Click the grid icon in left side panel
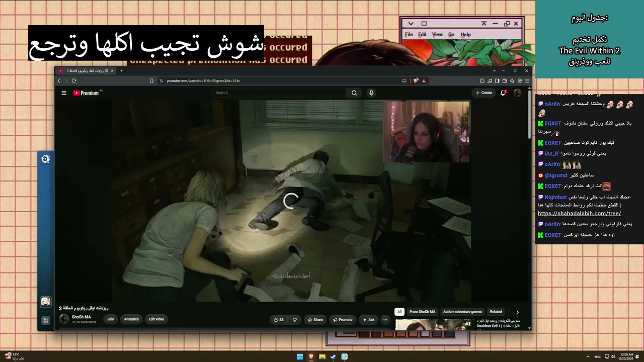This screenshot has height=362, width=644. (46, 320)
